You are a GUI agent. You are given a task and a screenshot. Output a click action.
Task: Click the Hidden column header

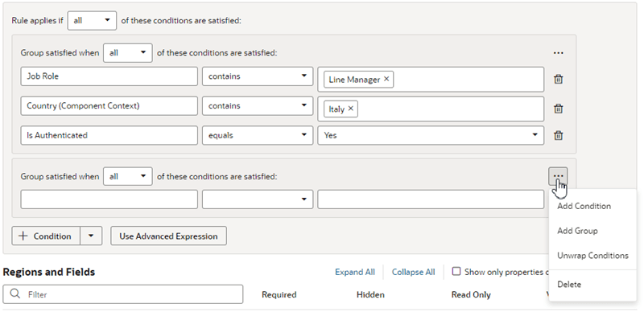tap(370, 295)
